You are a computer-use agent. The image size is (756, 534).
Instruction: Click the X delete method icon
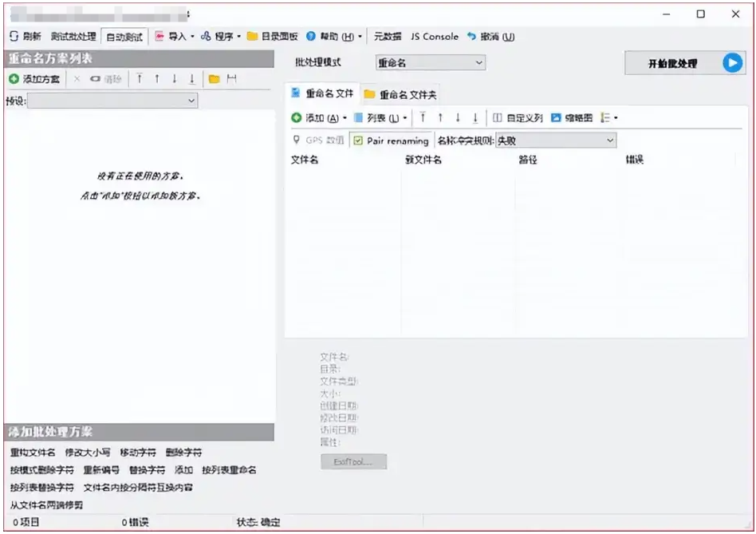[77, 79]
